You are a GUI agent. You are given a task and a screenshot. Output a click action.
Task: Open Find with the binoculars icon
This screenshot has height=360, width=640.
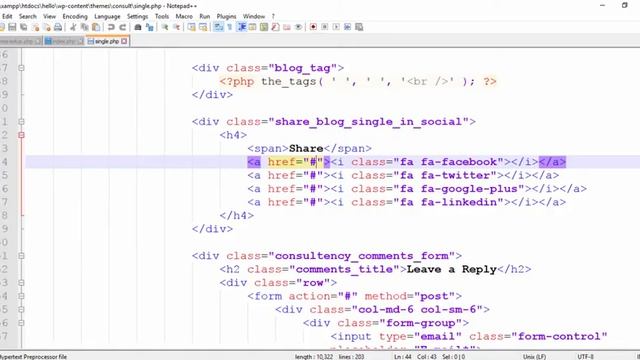[138, 27]
